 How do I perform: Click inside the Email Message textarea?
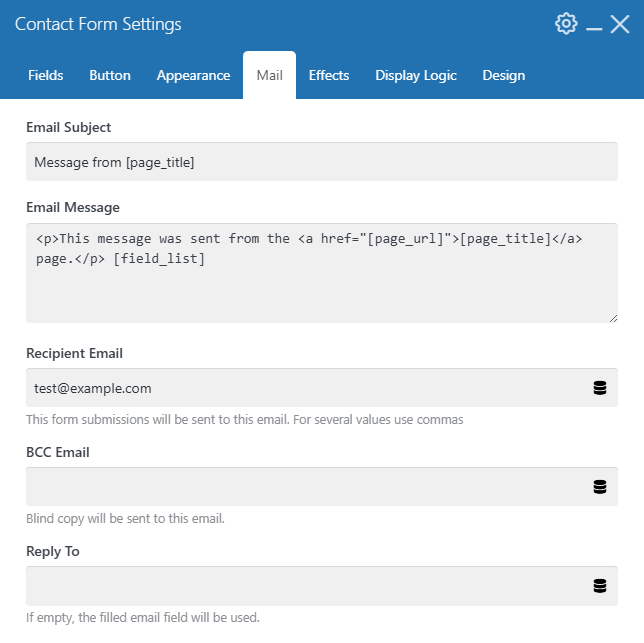322,273
